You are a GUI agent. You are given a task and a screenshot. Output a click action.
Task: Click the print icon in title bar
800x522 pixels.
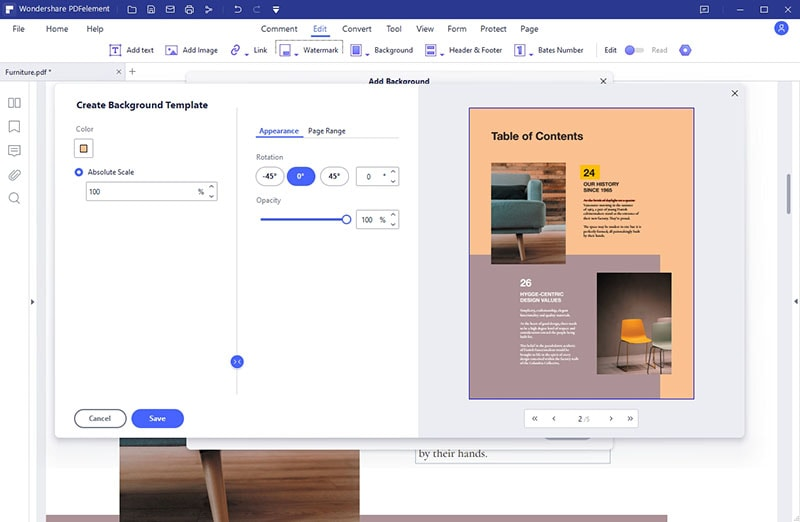click(x=189, y=9)
